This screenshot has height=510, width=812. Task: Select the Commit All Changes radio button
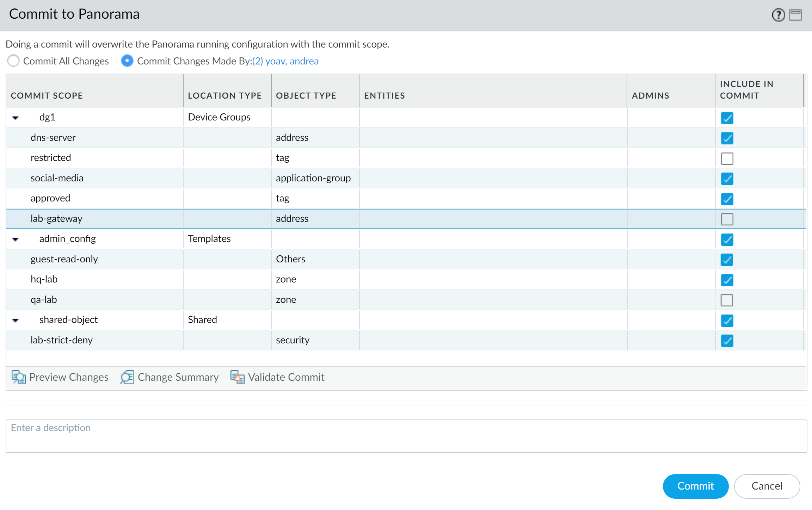coord(13,61)
